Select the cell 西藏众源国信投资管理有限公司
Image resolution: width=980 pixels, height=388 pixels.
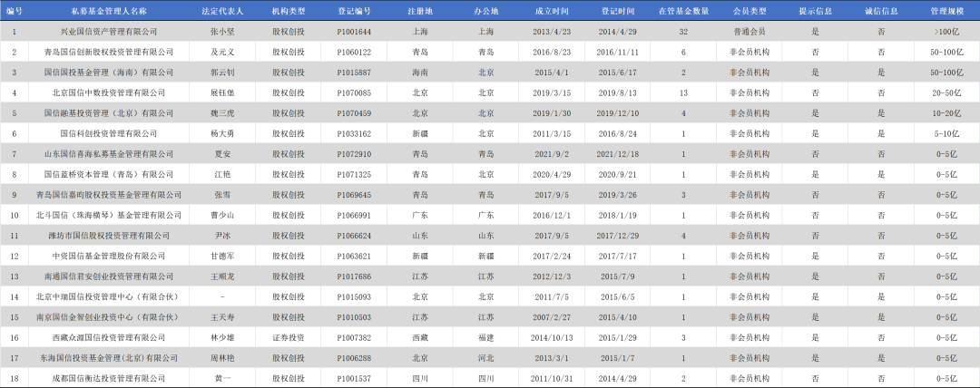109,338
